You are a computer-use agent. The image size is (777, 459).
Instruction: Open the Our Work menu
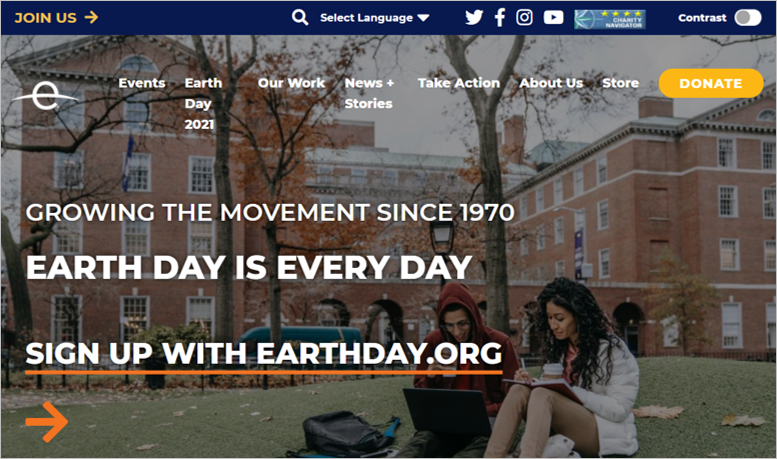tap(291, 83)
